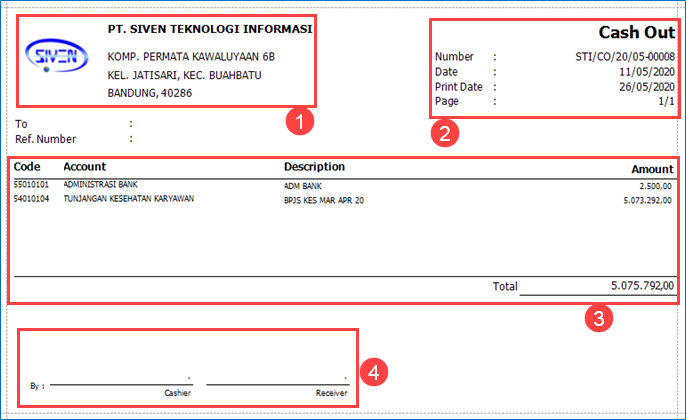This screenshot has width=686, height=420.
Task: Click the ADMINISTRASI BANK account name
Action: tap(101, 185)
